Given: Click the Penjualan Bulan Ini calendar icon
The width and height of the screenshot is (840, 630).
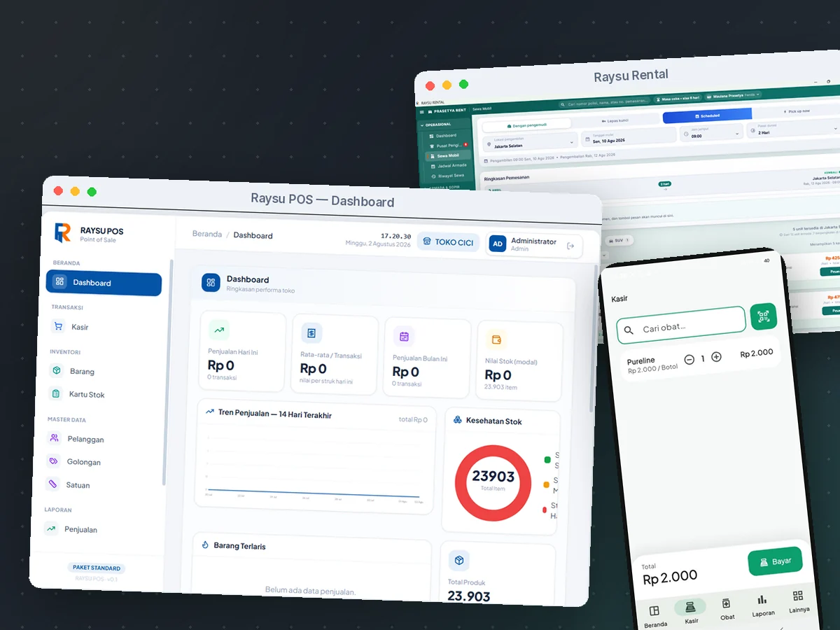Looking at the screenshot, I should click(x=404, y=336).
